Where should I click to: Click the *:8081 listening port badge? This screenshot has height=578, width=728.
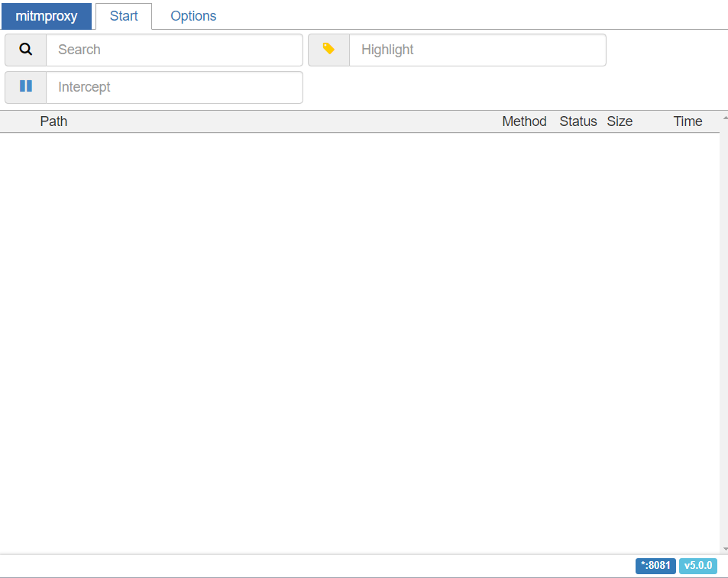click(x=655, y=566)
